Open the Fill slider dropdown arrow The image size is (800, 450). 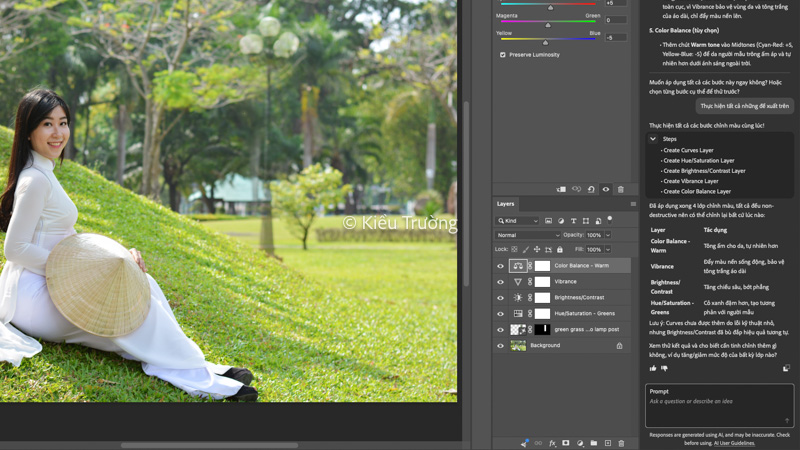(x=608, y=249)
